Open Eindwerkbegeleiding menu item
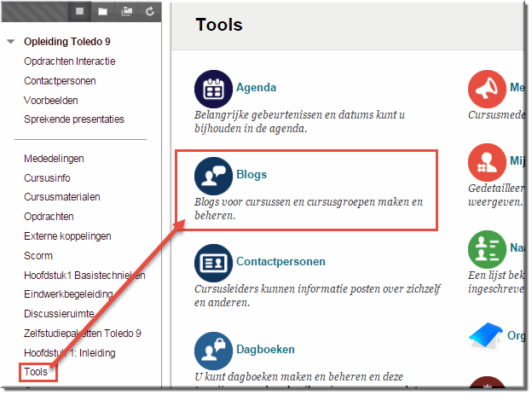 pyautogui.click(x=68, y=294)
